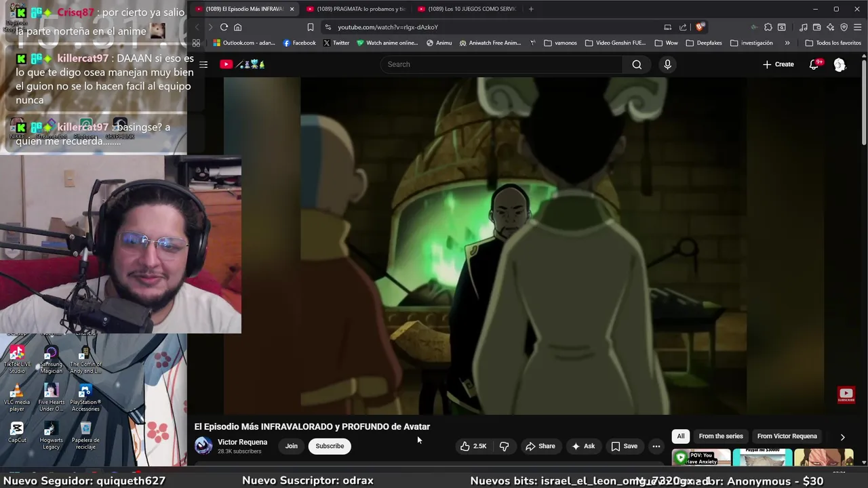
Task: Open the browser extensions puzzle icon
Action: click(x=768, y=27)
